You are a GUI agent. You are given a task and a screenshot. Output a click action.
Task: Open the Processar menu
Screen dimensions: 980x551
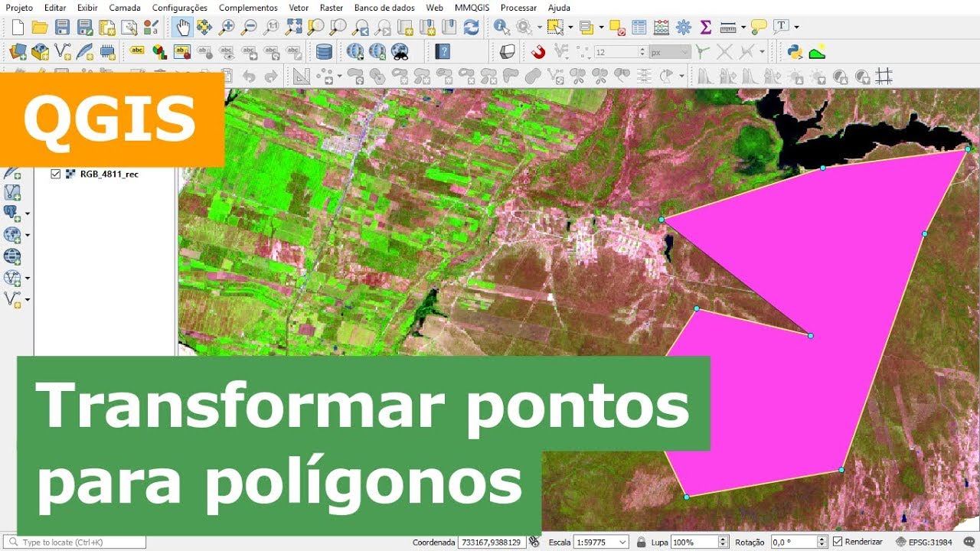pos(518,8)
